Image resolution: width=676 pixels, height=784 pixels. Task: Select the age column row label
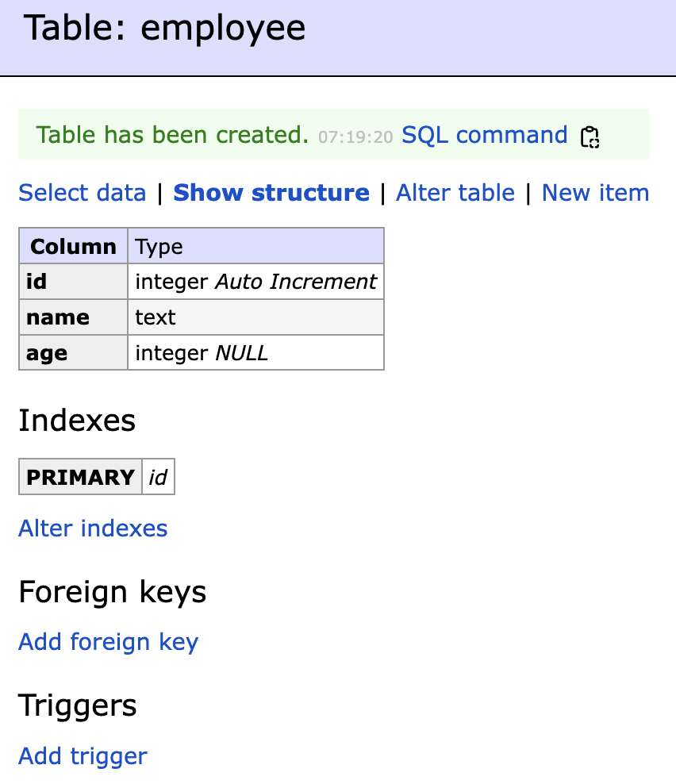tap(47, 353)
